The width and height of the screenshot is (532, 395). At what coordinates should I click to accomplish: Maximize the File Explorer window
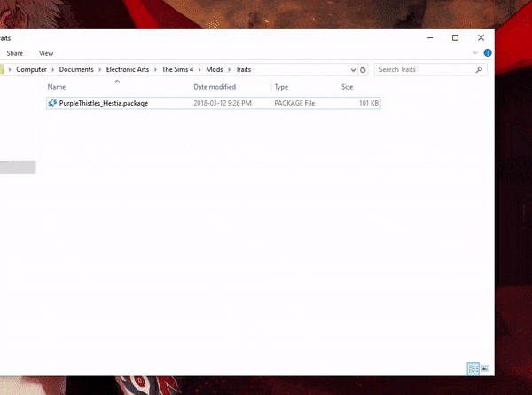pyautogui.click(x=455, y=38)
